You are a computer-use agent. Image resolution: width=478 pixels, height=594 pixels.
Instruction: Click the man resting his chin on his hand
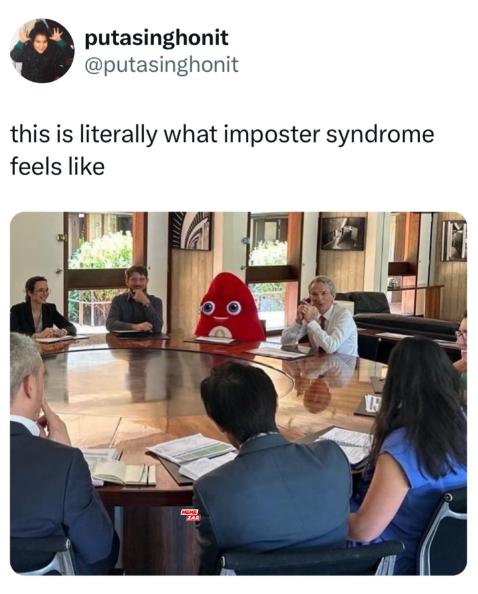click(135, 300)
